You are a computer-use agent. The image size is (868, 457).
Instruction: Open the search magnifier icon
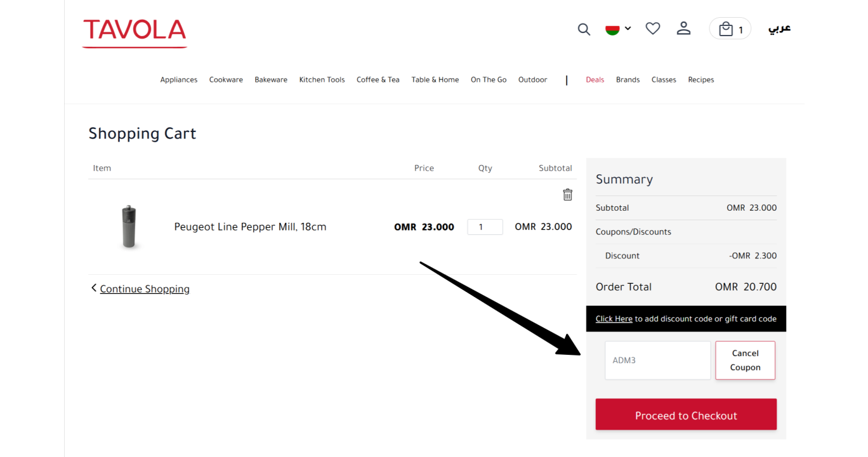584,29
